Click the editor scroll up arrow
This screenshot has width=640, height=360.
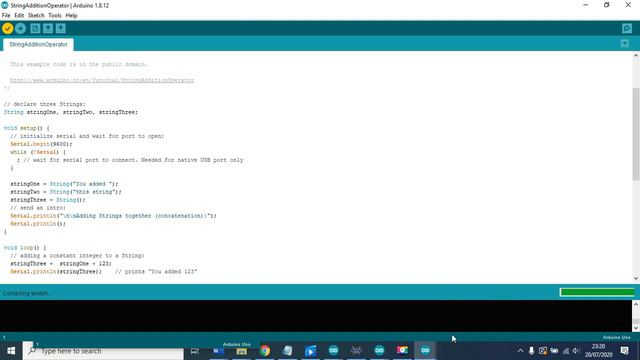coord(636,56)
